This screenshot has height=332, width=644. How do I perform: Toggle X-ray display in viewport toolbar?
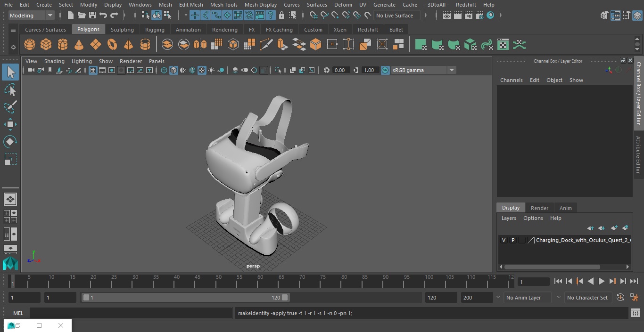click(x=293, y=70)
